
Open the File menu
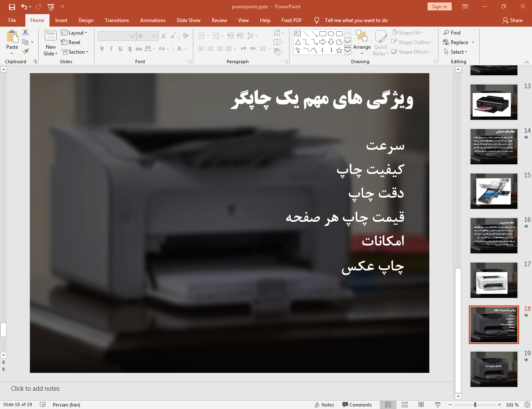(x=12, y=20)
